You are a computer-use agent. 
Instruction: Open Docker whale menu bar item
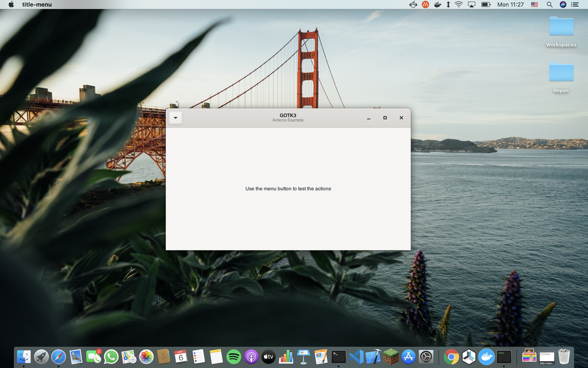(x=438, y=5)
